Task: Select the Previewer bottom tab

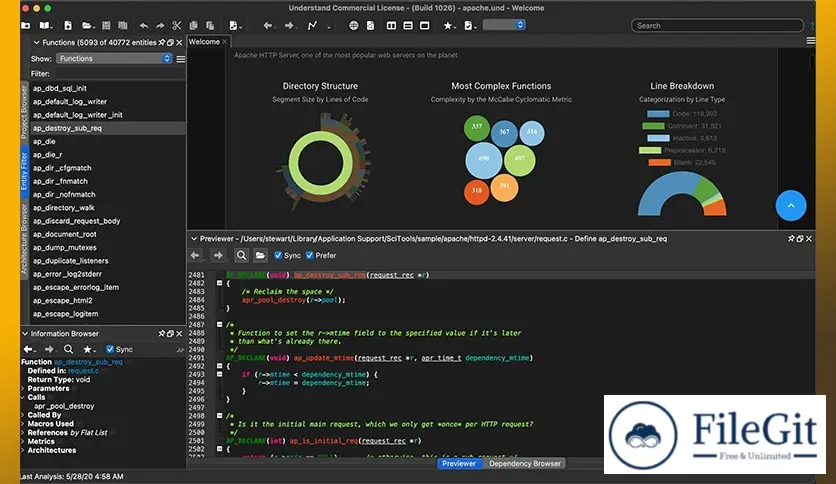Action: [459, 464]
